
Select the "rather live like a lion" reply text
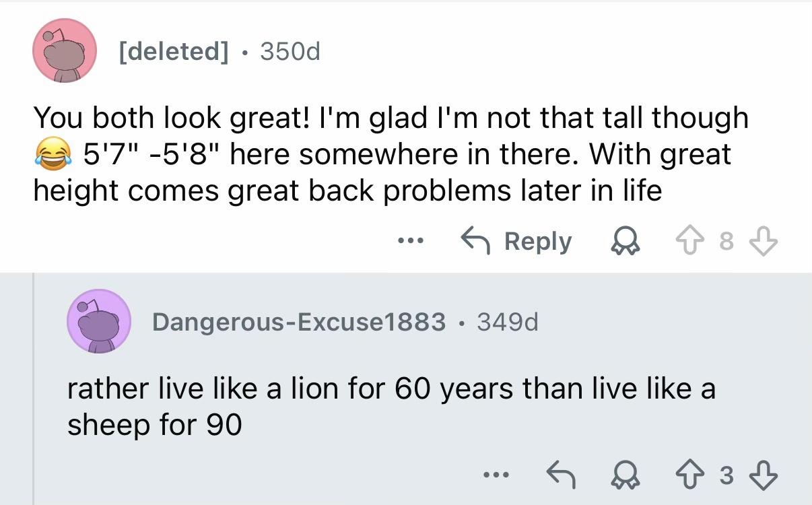pyautogui.click(x=391, y=406)
